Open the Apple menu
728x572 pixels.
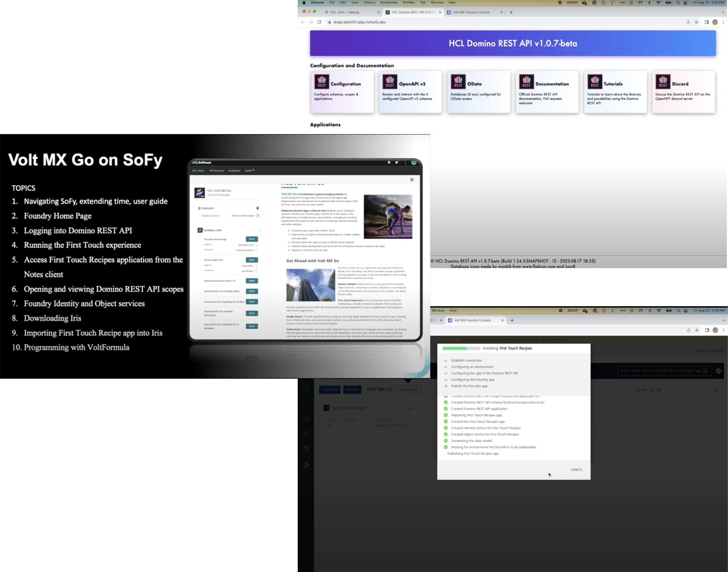point(304,3)
